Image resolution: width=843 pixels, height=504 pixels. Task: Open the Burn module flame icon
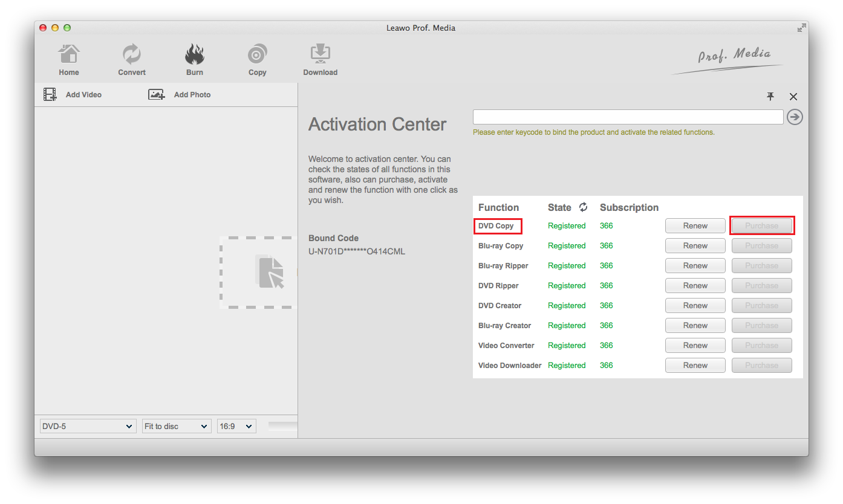[x=195, y=55]
